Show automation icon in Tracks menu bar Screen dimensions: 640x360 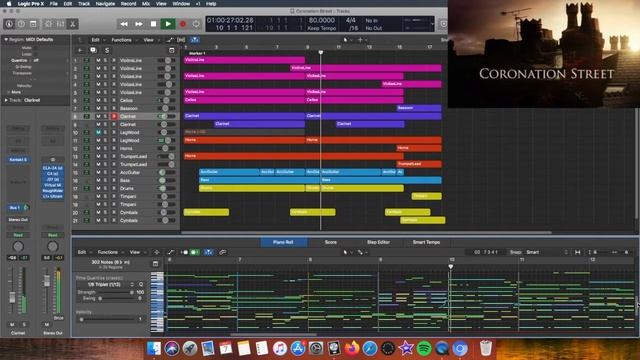click(x=170, y=40)
